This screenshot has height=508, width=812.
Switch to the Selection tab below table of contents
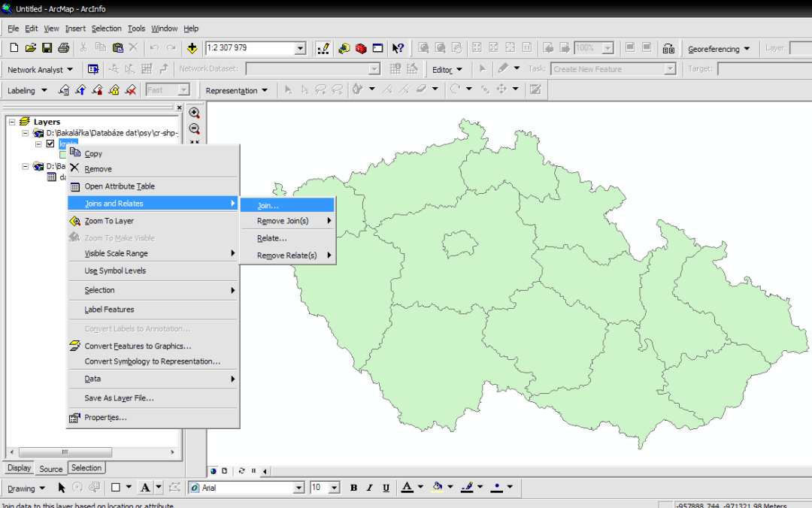[86, 467]
